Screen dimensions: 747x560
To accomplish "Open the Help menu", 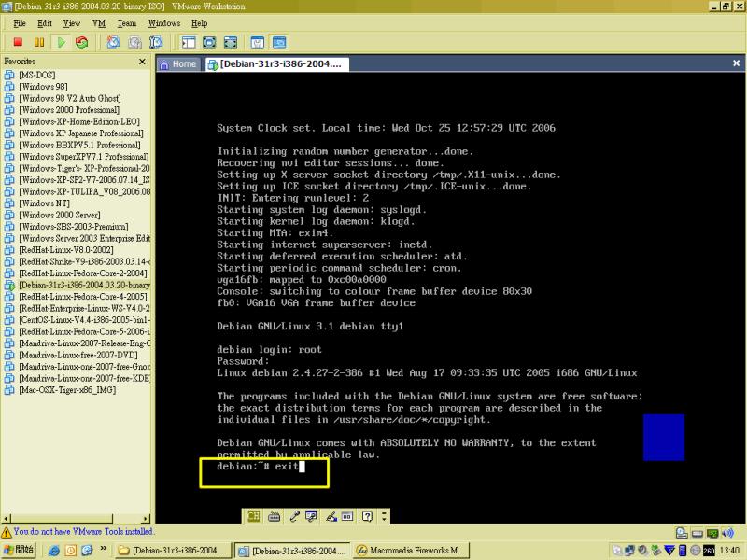I will [x=200, y=22].
